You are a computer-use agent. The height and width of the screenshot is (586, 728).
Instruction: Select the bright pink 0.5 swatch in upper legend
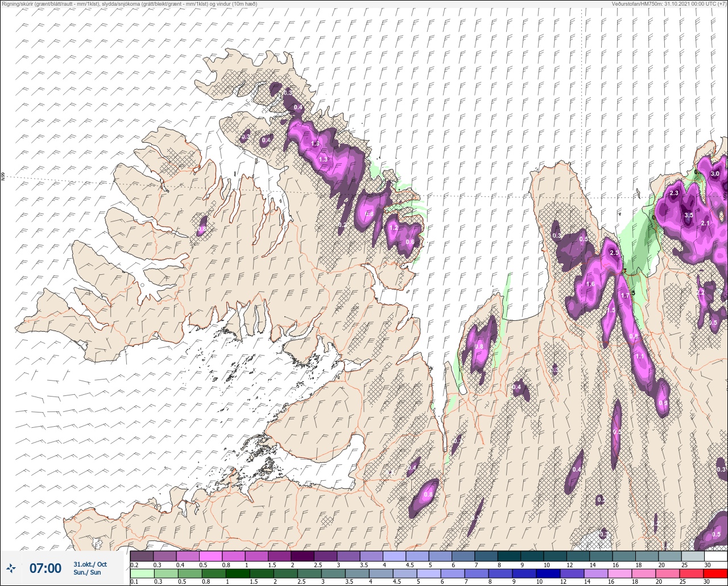(210, 556)
